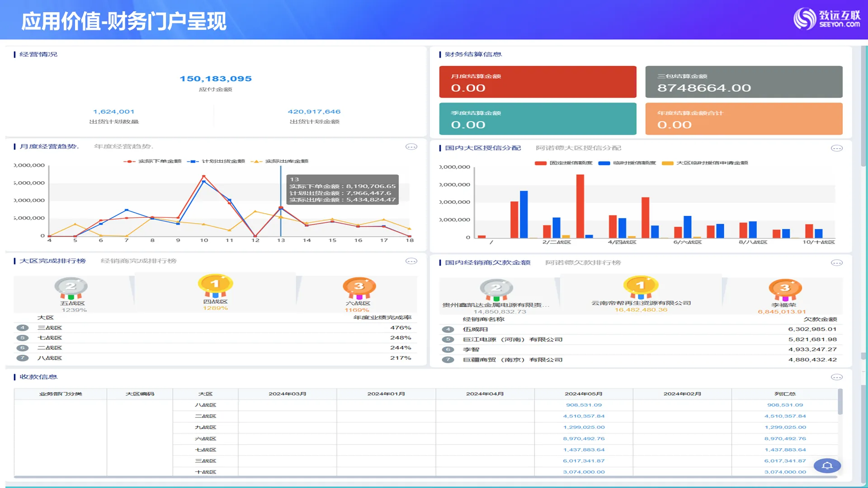Toggle 实际下单金额 legend series
Image resolution: width=868 pixels, height=488 pixels.
[152, 161]
